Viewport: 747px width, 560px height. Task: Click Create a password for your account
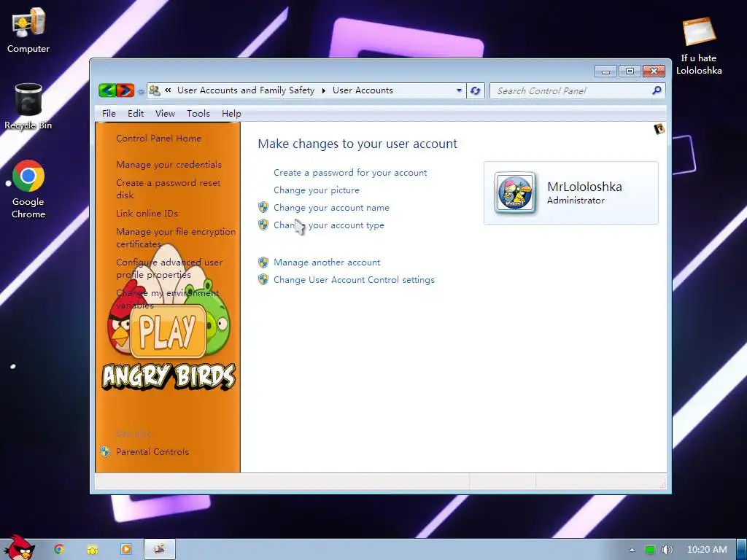(350, 173)
